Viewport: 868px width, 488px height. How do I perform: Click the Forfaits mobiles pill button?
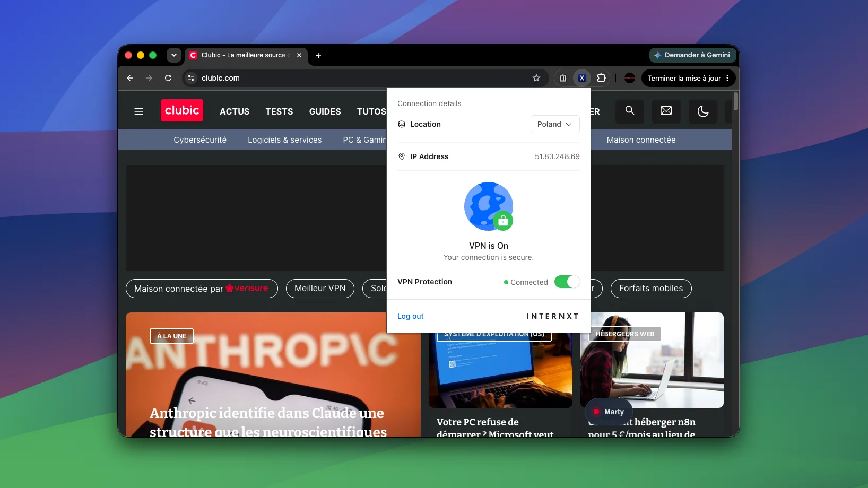[651, 289]
